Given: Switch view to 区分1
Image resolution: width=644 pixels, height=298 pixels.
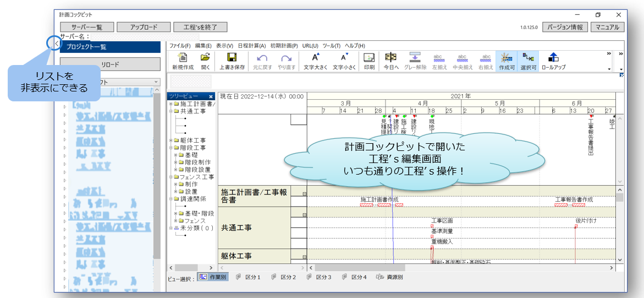Looking at the screenshot, I should [249, 277].
